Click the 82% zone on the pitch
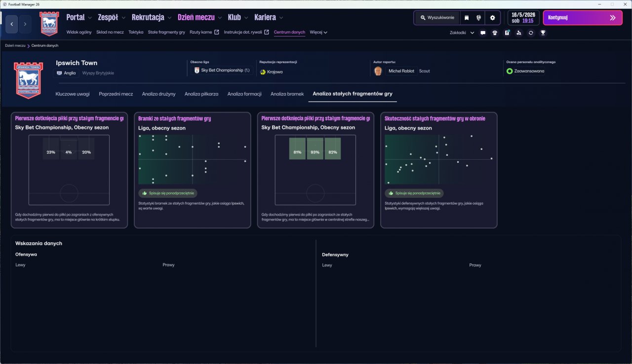 click(x=333, y=148)
